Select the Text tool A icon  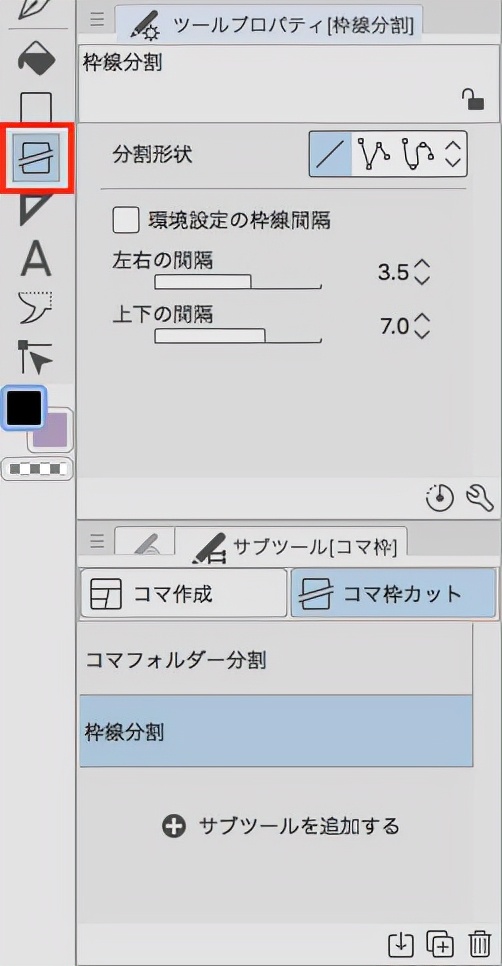tap(36, 260)
